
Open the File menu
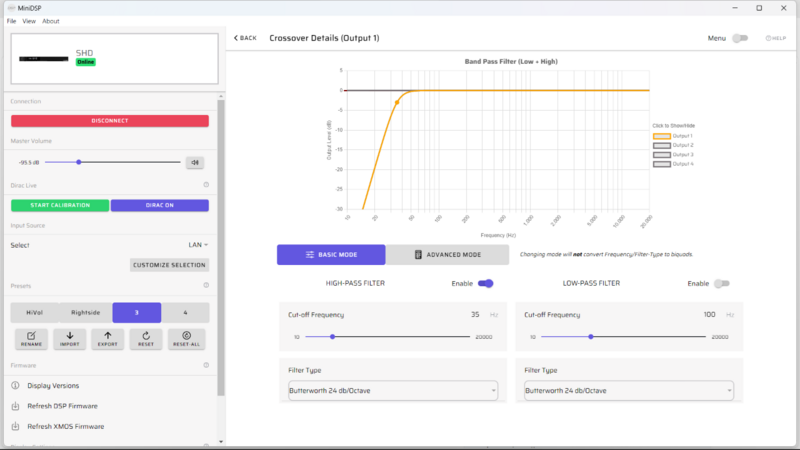pos(12,21)
